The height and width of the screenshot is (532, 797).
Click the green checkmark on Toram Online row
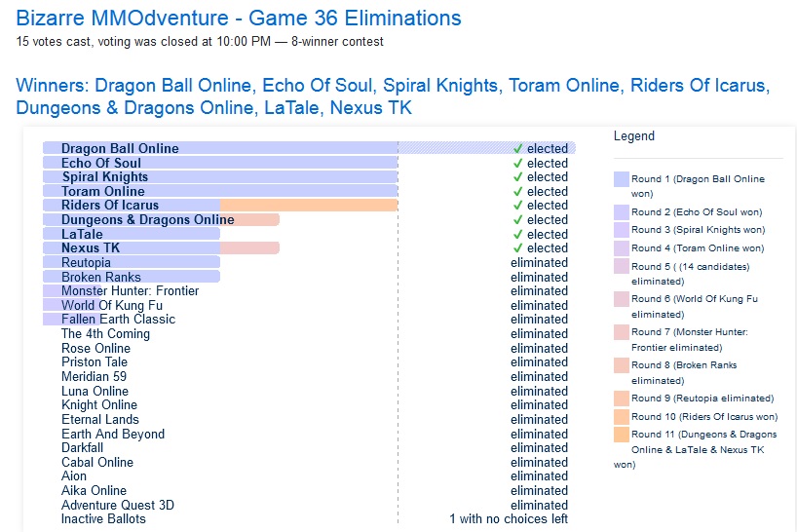coord(518,192)
